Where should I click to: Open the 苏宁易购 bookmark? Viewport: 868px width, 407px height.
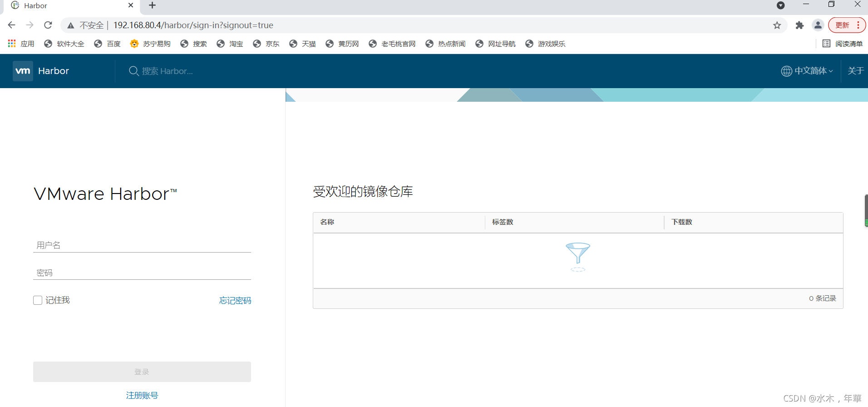[150, 44]
